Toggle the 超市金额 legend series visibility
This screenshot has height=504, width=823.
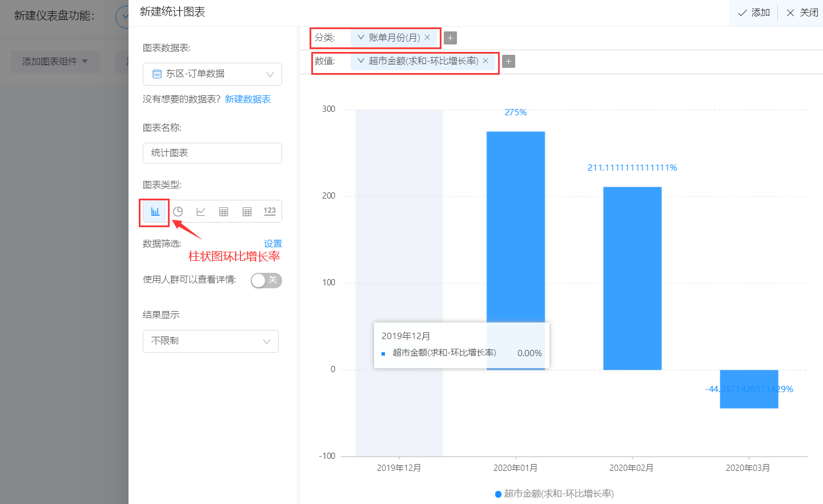pyautogui.click(x=554, y=494)
